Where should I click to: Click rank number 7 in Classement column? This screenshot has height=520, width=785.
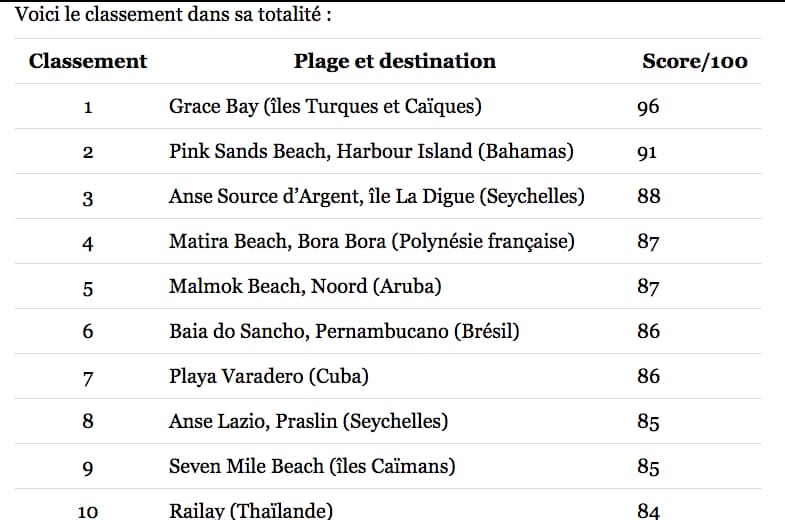tap(88, 378)
